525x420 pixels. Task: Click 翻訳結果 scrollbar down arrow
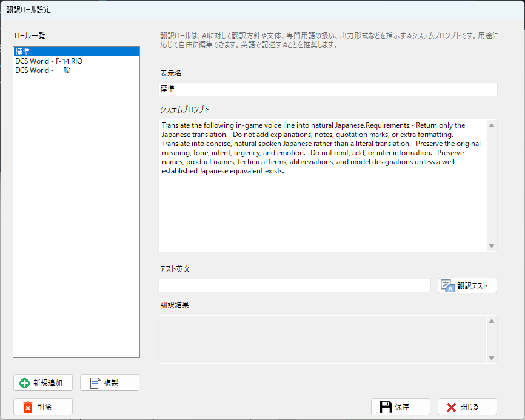492,358
